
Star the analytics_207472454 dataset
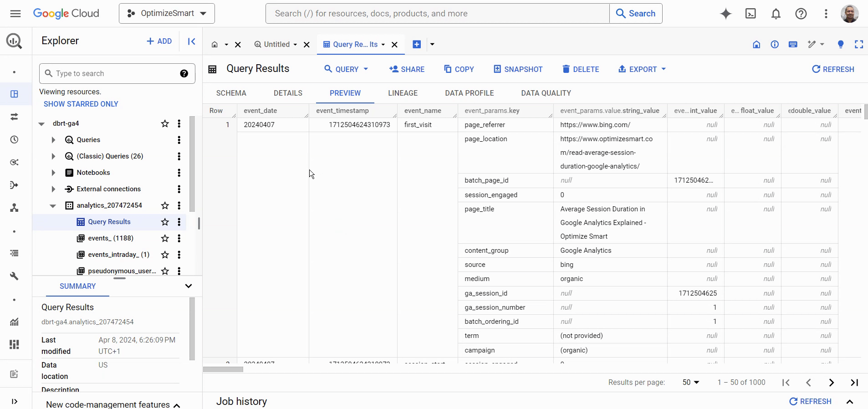click(165, 205)
